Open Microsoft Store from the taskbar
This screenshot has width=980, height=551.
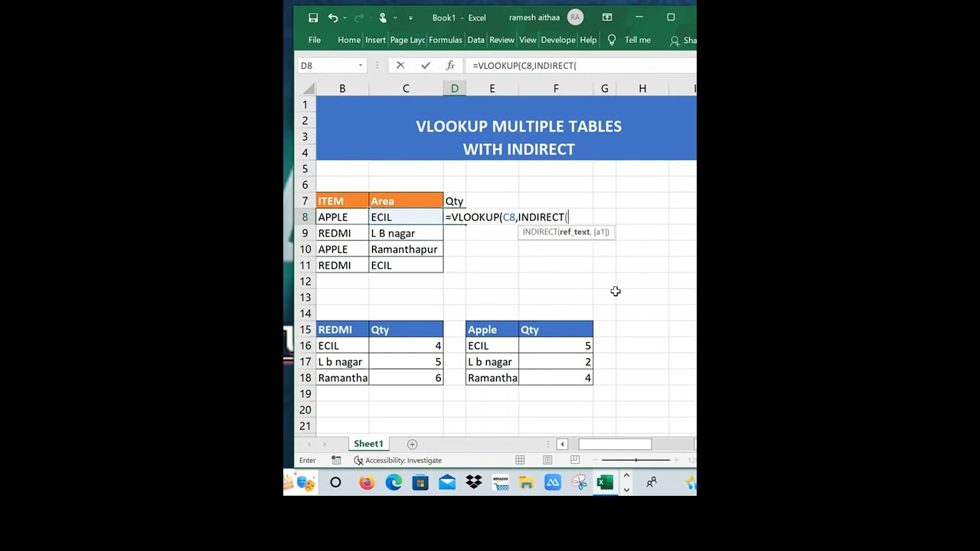click(420, 482)
